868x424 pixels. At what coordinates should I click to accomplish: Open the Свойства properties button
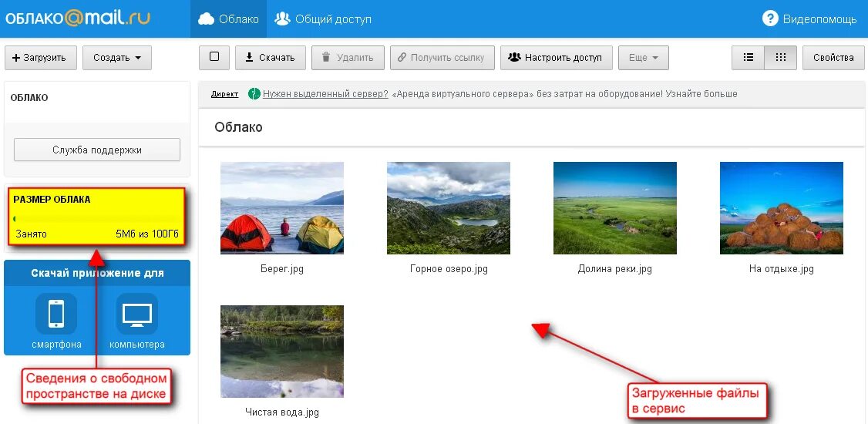[x=833, y=58]
